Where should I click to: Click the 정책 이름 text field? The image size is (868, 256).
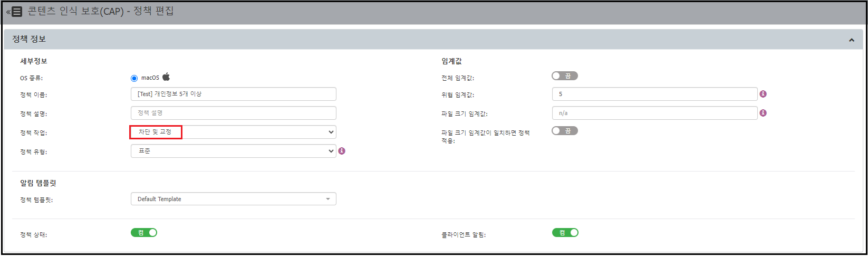[233, 94]
